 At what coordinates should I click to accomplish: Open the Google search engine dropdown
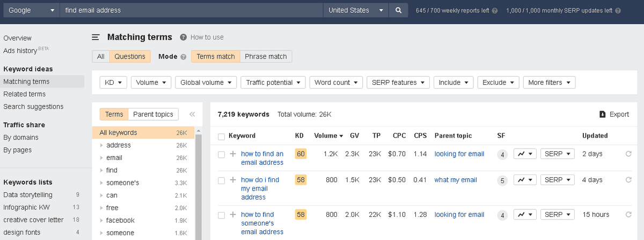coord(32,10)
